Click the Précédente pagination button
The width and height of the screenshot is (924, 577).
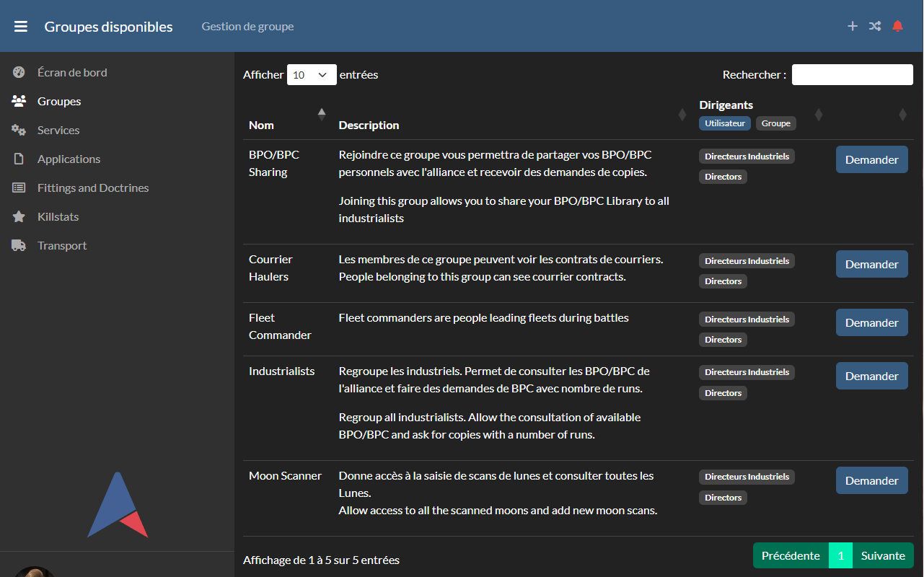click(791, 555)
